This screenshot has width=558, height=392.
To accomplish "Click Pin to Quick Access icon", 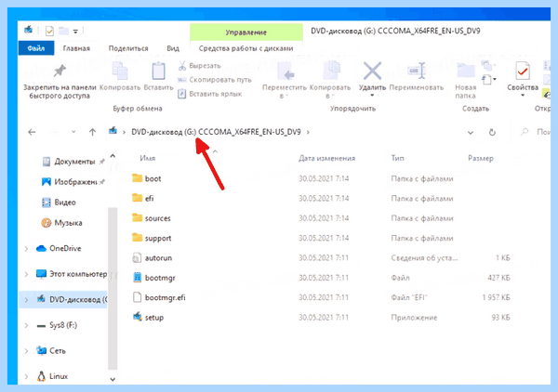I will coord(60,71).
